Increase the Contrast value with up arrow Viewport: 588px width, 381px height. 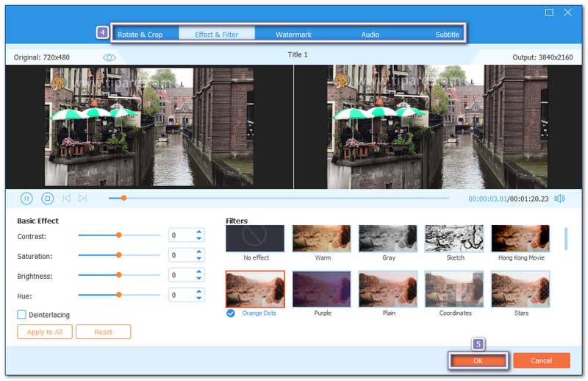click(x=198, y=232)
